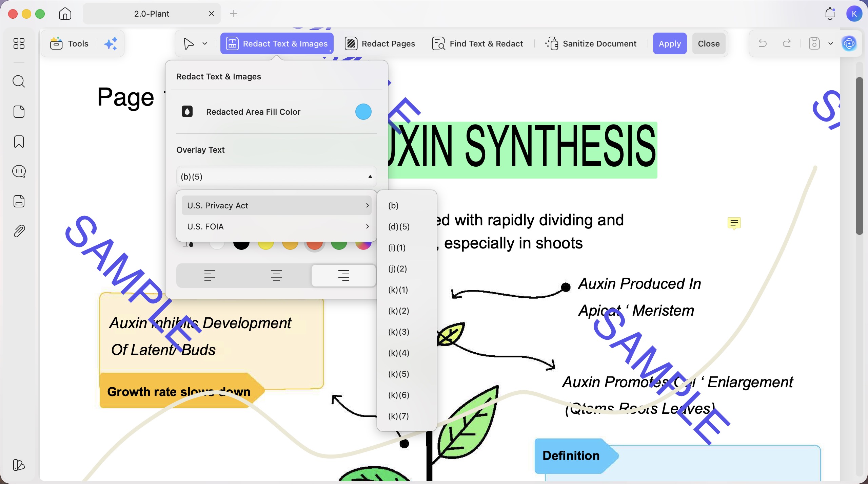
Task: Close the 2.0-Plant tab
Action: pos(212,14)
